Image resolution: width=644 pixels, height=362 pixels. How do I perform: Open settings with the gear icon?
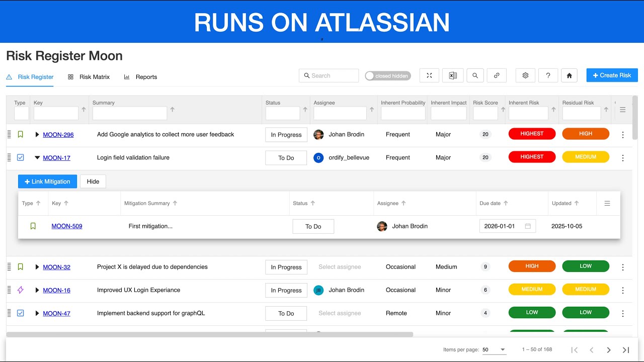coord(525,75)
